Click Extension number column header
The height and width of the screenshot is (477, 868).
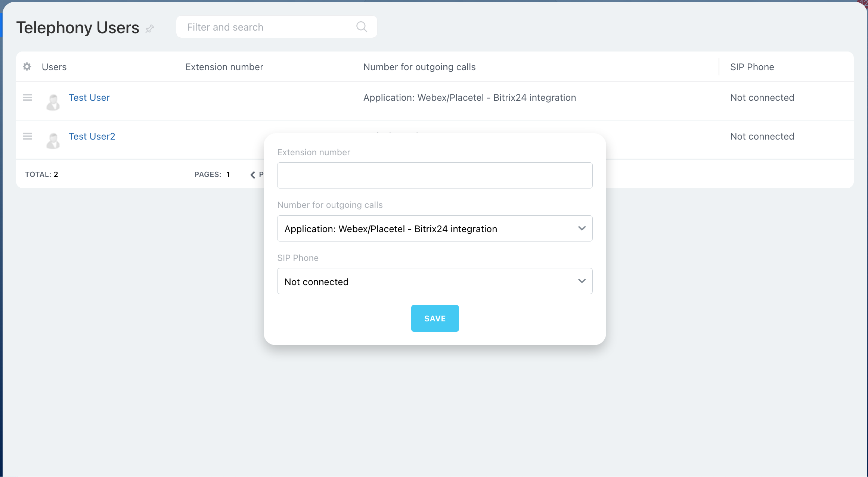(224, 67)
